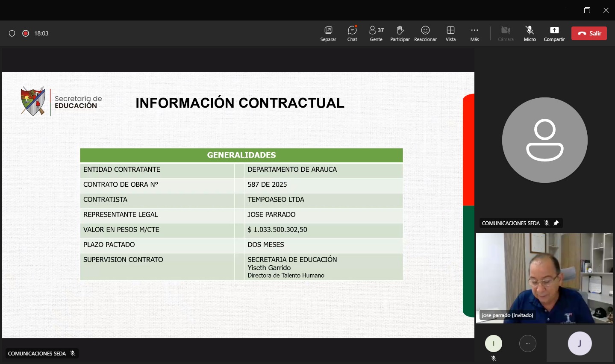Click the GENERALIDADES green table header
Viewport: 615px width, 364px height.
tap(241, 155)
